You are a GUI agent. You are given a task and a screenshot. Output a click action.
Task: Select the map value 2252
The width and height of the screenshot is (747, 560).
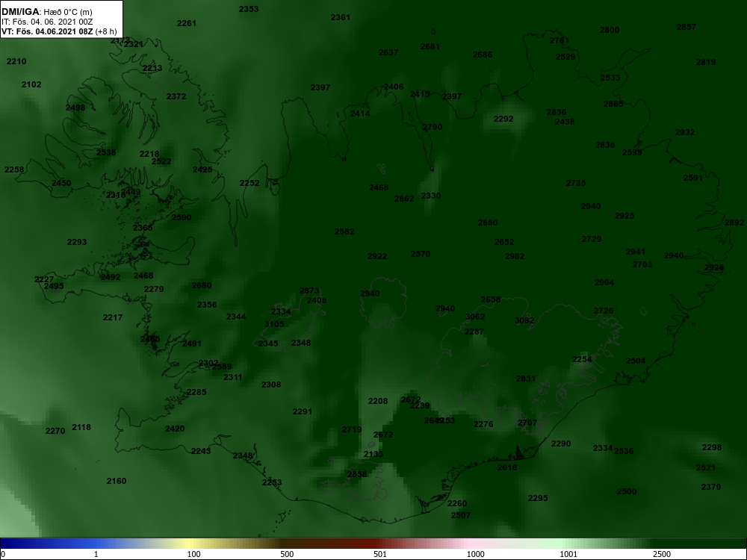(249, 184)
